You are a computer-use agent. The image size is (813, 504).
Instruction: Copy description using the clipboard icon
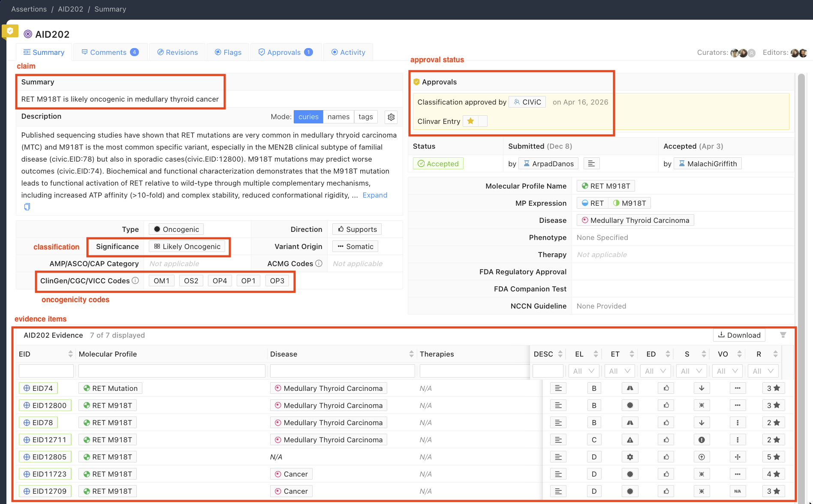[27, 207]
